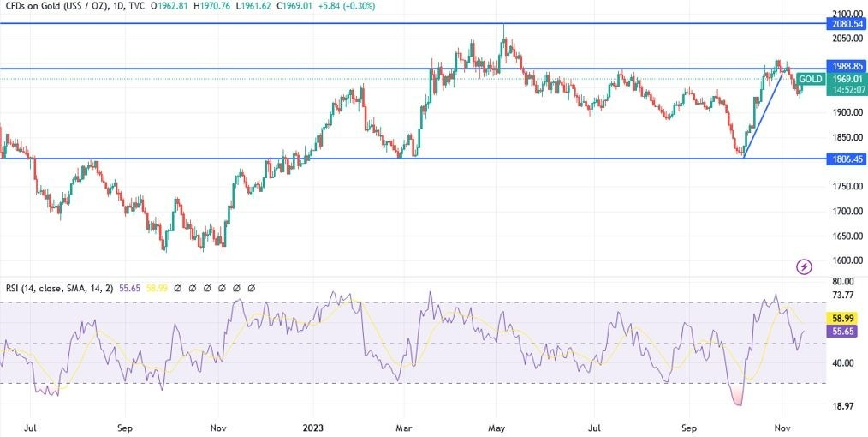Click the 1900.00 price axis label
The image size is (868, 437).
click(x=847, y=112)
